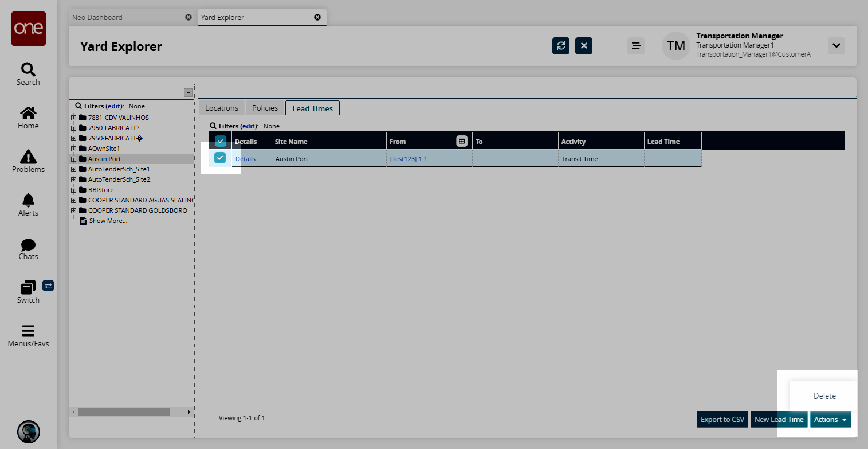Switch to the Neo Dashboard tab

[x=132, y=17]
